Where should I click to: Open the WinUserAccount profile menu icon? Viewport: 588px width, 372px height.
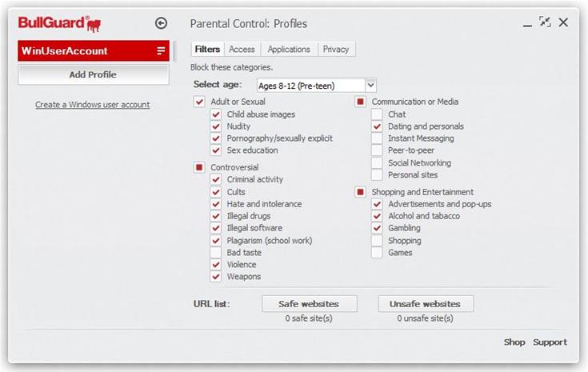tap(162, 51)
